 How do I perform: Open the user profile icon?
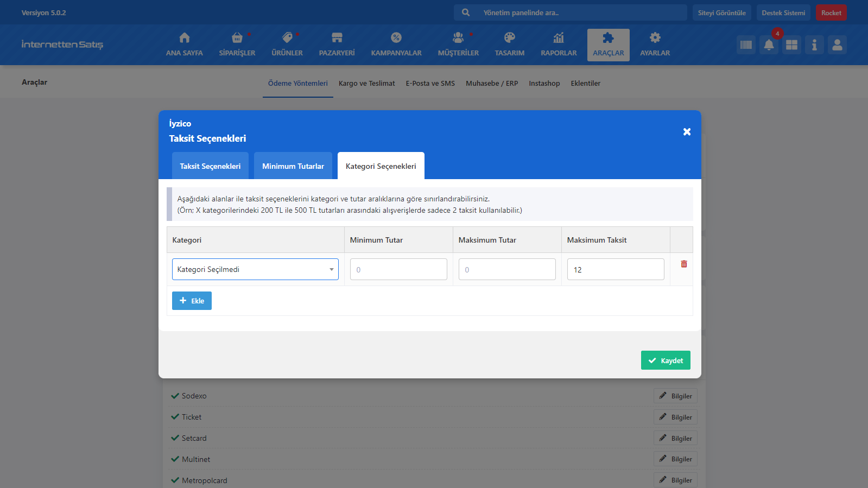pos(837,45)
